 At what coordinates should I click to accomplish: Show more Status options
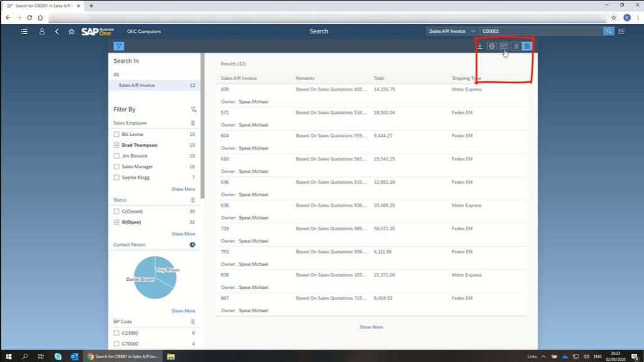coord(183,234)
